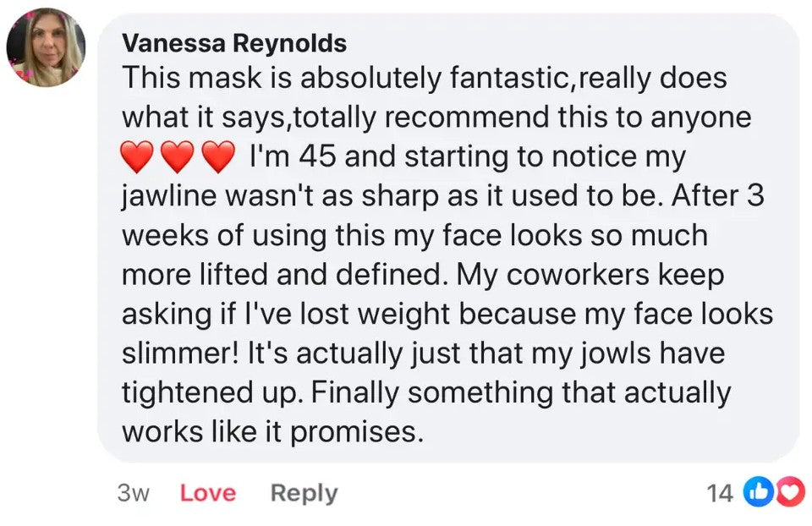
Task: Open the Vanessa Reynolds profile name link
Action: point(234,43)
